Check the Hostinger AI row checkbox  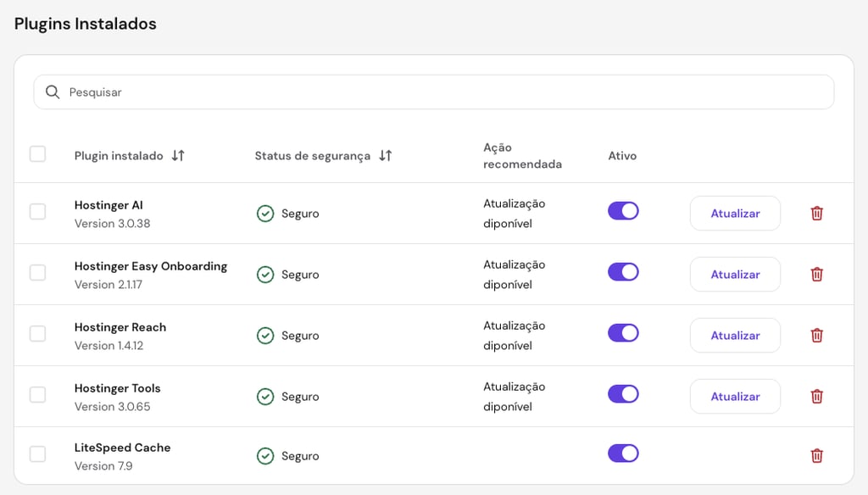(x=37, y=212)
